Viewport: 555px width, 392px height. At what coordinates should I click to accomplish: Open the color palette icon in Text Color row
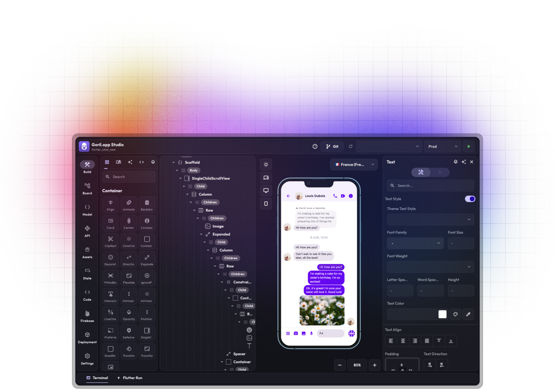(455, 314)
